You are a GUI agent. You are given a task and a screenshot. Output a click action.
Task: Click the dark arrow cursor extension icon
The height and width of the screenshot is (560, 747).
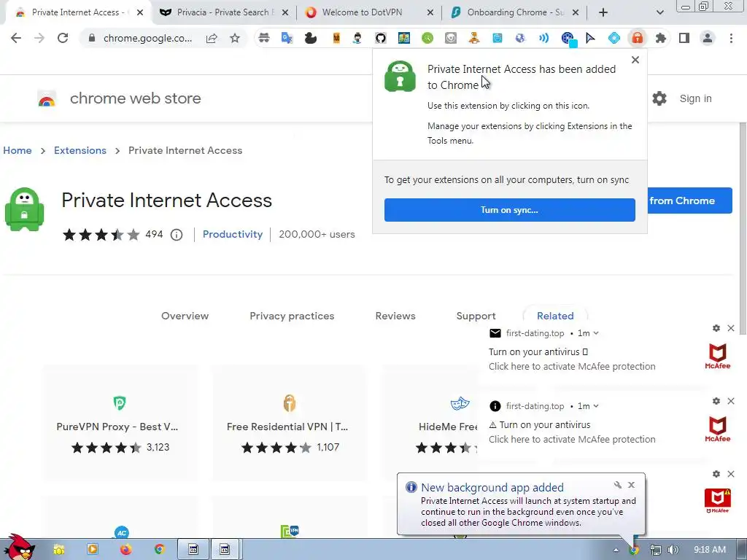pos(590,38)
